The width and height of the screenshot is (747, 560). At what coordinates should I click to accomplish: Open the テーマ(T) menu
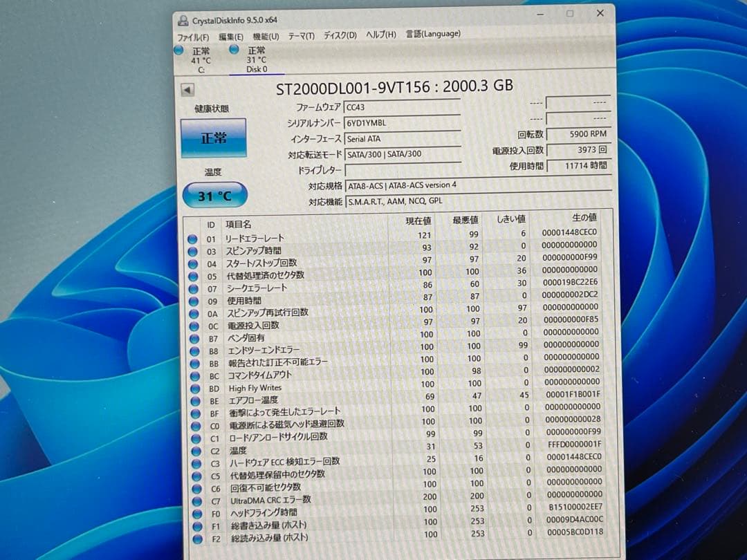301,36
